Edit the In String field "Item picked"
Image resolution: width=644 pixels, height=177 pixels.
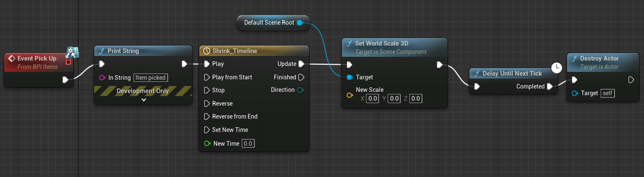[x=150, y=78]
